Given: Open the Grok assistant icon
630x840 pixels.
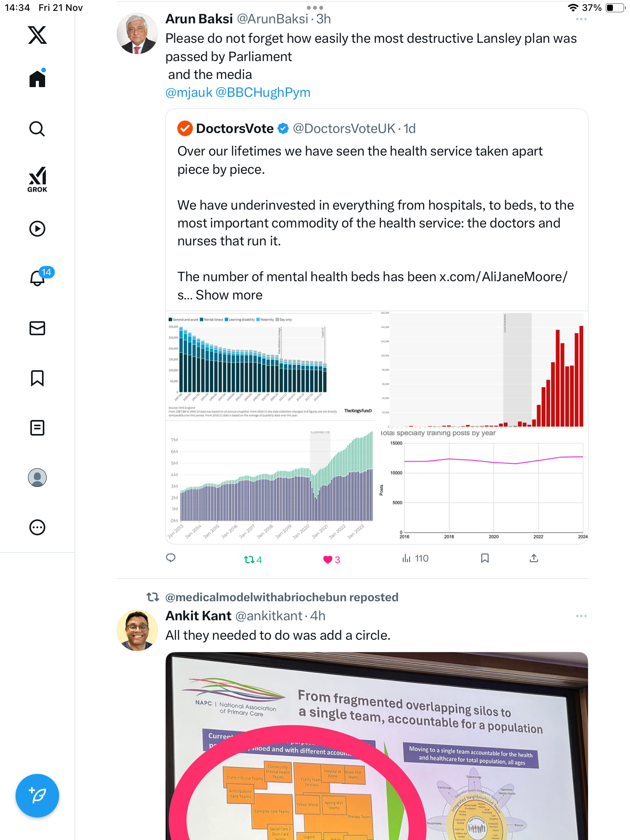Looking at the screenshot, I should 37,179.
